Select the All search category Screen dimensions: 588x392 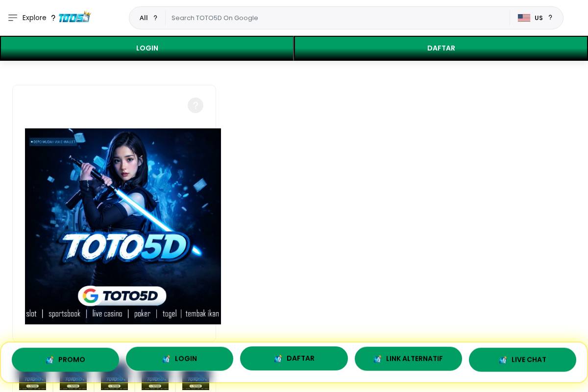coord(144,18)
